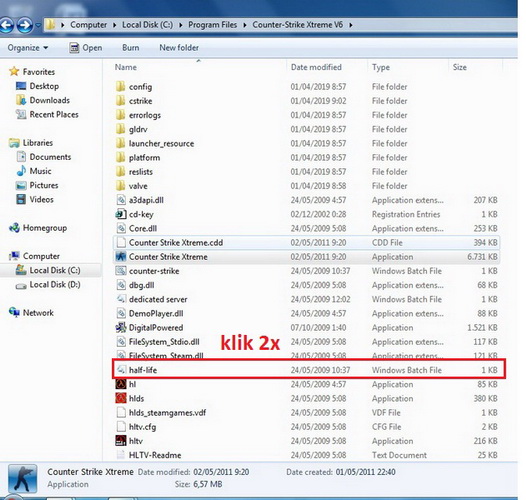Expand arrow after Program Files breadcrumb
Screen dimensions: 526x500
click(245, 25)
